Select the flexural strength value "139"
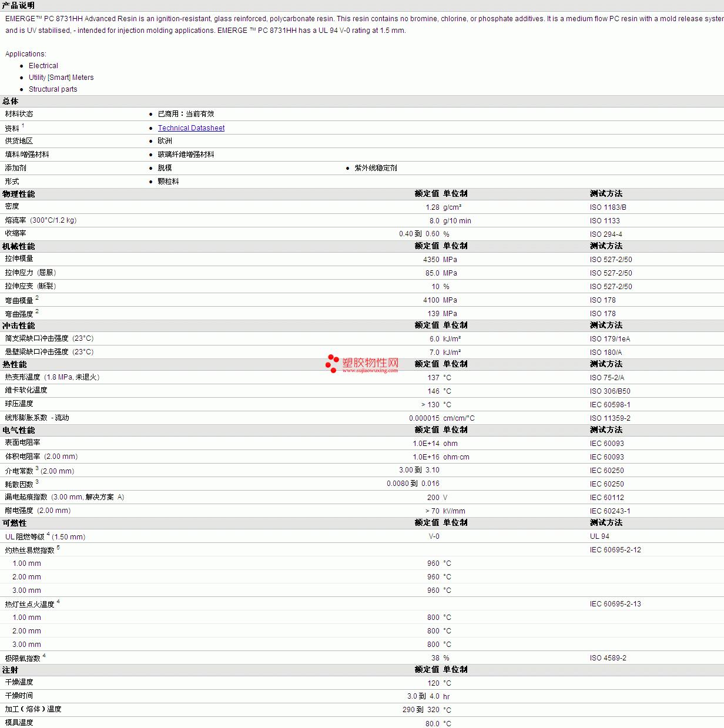Screen dimensions: 724x728 tap(434, 314)
